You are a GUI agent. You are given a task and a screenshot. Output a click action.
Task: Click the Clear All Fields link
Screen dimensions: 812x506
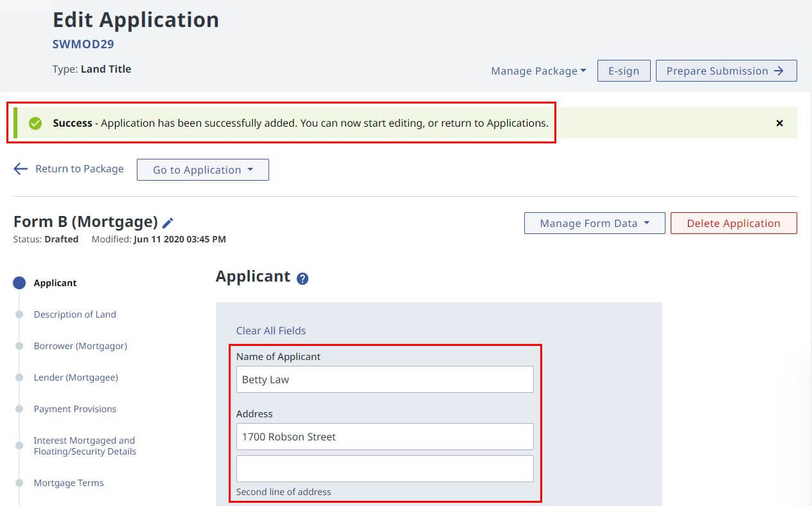(271, 330)
